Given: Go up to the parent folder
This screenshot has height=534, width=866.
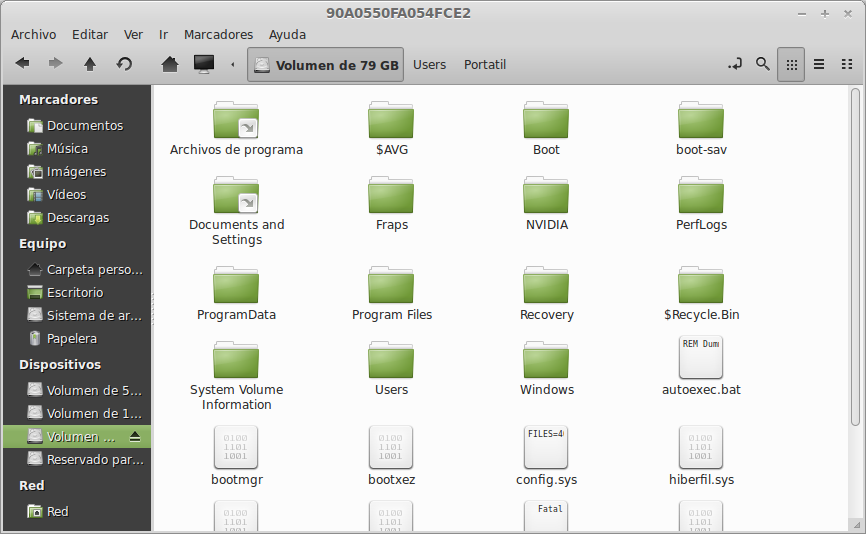Looking at the screenshot, I should (x=90, y=64).
